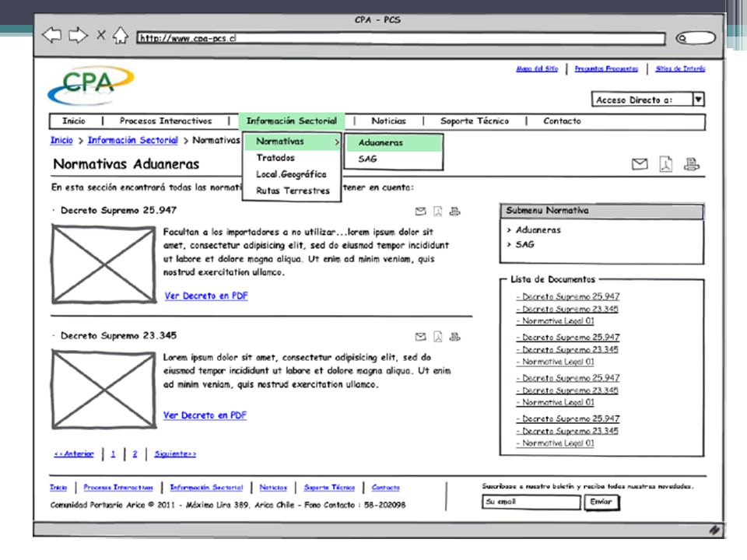747x560 pixels.
Task: Open Contacto in the main navigation
Action: pos(562,121)
